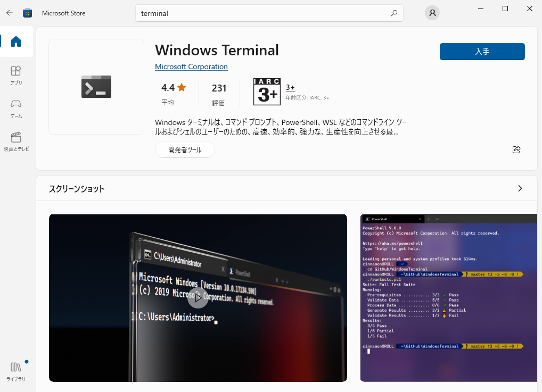Open the ゲーム section in sidebar
Viewport: 542px width, 392px height.
(x=16, y=109)
